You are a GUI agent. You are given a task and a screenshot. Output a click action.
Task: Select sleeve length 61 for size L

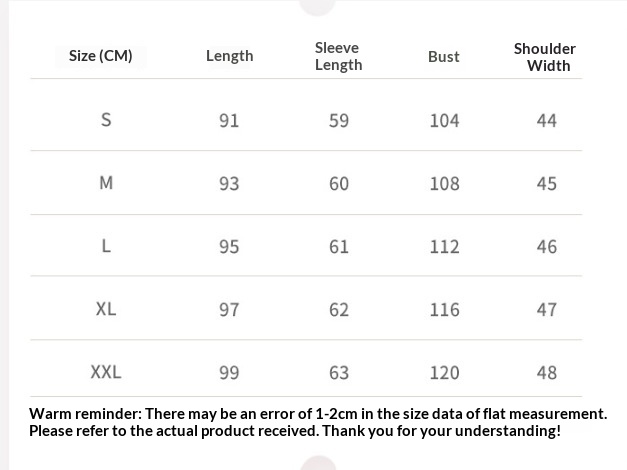click(339, 247)
